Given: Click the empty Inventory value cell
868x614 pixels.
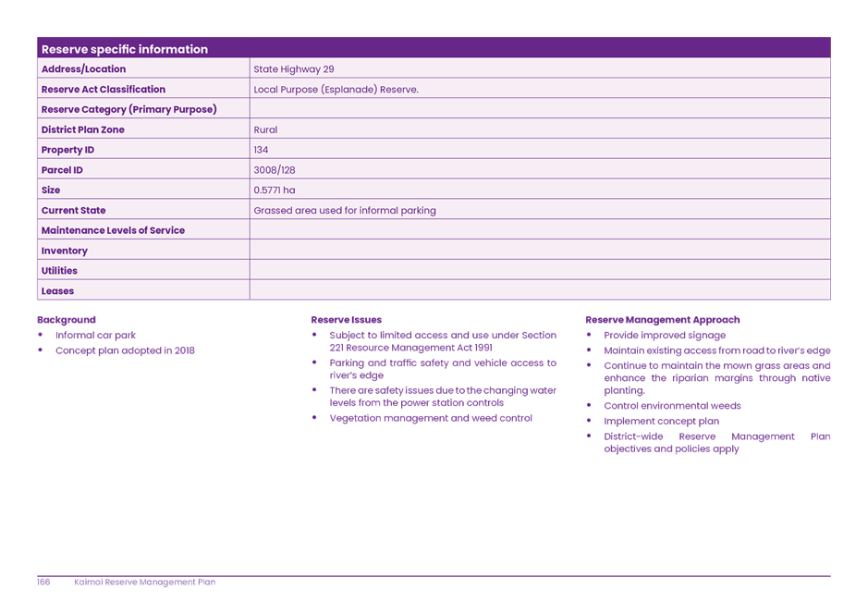Looking at the screenshot, I should click(539, 251).
